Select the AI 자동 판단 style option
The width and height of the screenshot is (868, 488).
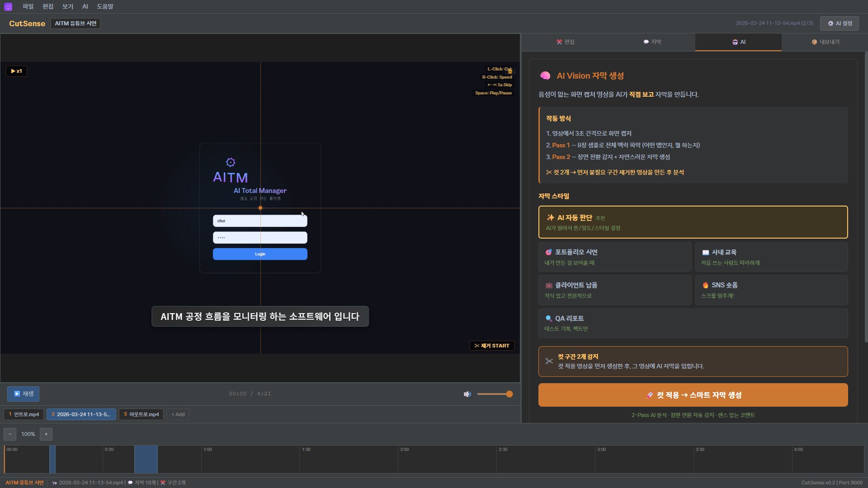693,222
